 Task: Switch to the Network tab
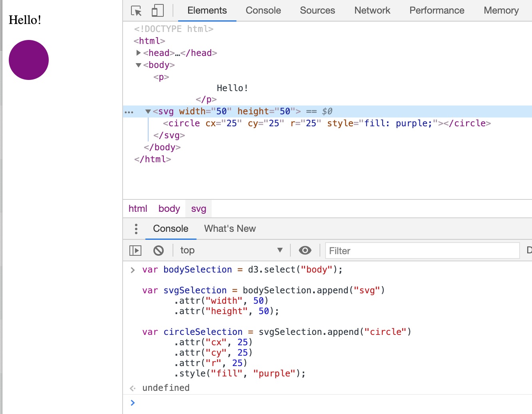[372, 11]
